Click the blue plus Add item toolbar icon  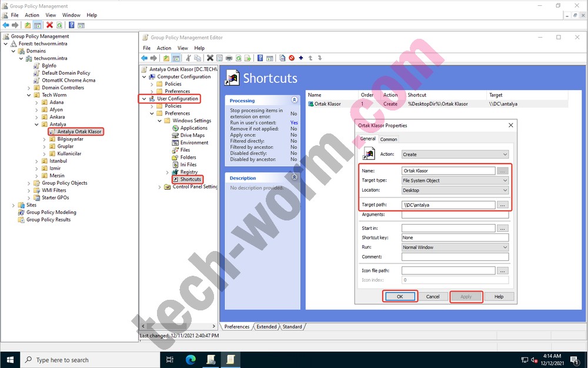(x=301, y=58)
